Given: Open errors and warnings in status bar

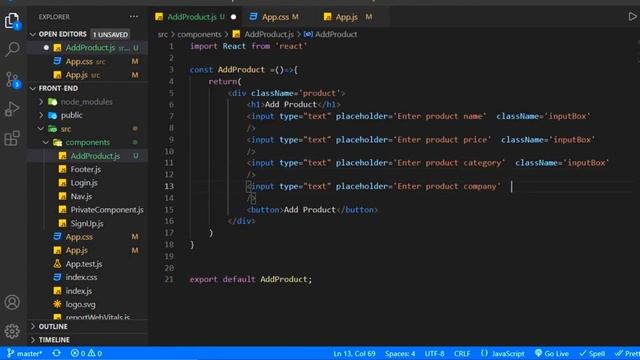Looking at the screenshot, I should pos(86,353).
